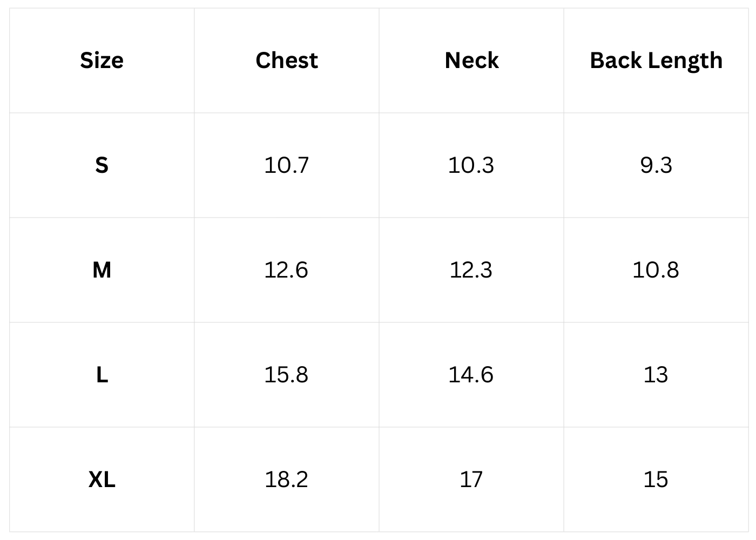
Task: Click the Size column header
Action: (102, 60)
